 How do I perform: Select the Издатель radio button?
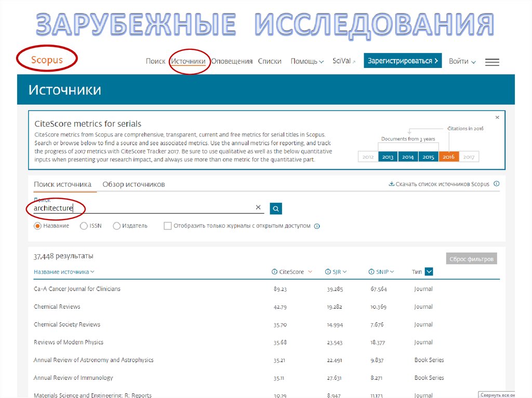click(x=116, y=226)
